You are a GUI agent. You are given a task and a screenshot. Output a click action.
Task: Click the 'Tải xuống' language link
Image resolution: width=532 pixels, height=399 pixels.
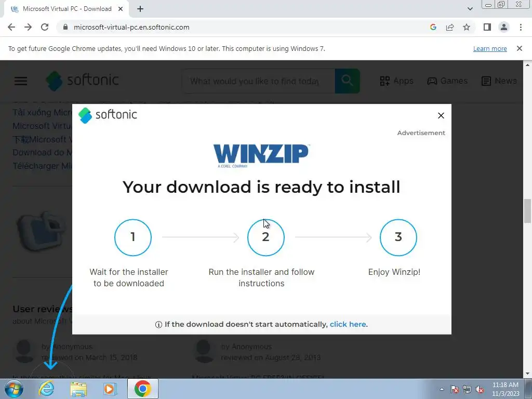[x=42, y=112]
